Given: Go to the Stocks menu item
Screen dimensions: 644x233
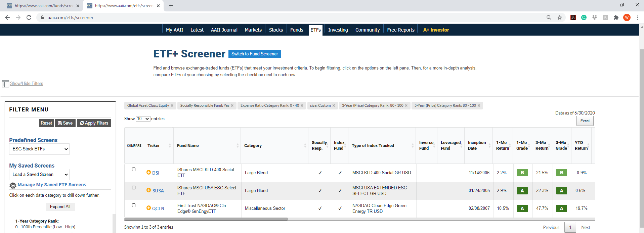Looking at the screenshot, I should pyautogui.click(x=276, y=30).
